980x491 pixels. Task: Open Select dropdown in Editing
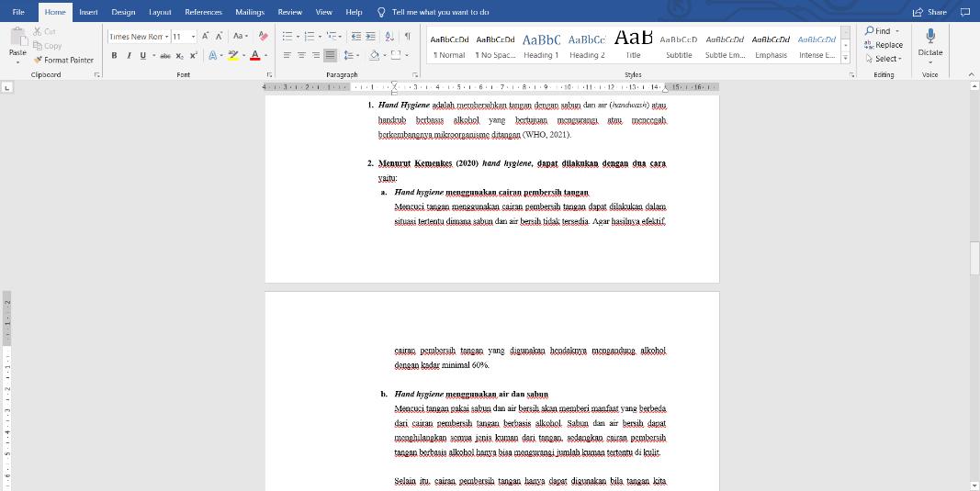point(884,59)
